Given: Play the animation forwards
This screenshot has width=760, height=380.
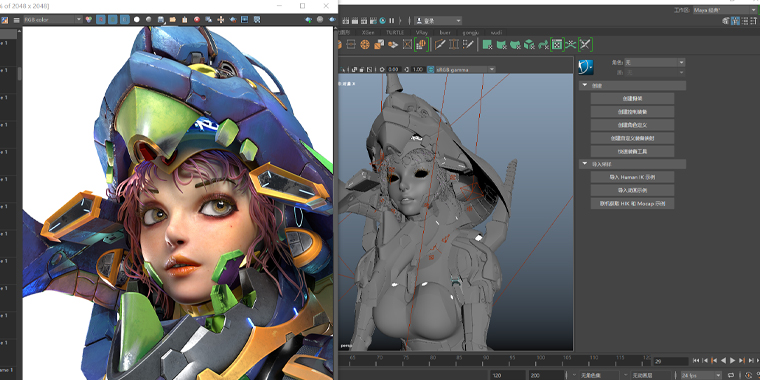Looking at the screenshot, I should (733, 360).
